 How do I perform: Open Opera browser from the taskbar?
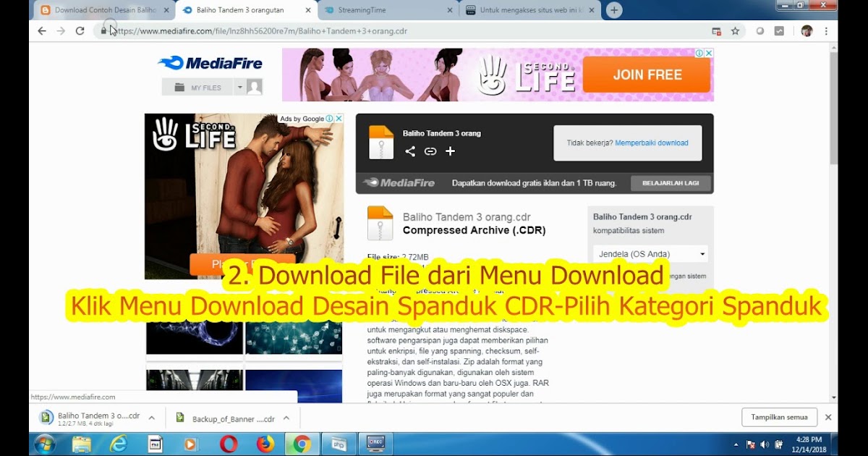[229, 444]
